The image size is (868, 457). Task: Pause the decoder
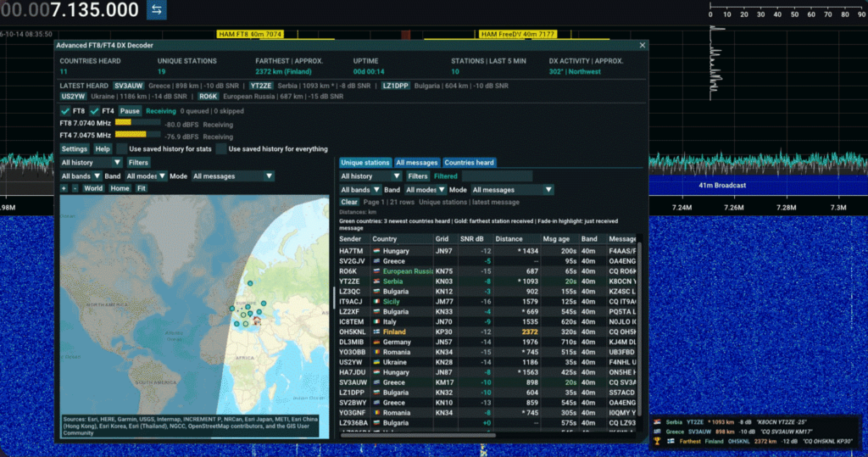tap(130, 111)
